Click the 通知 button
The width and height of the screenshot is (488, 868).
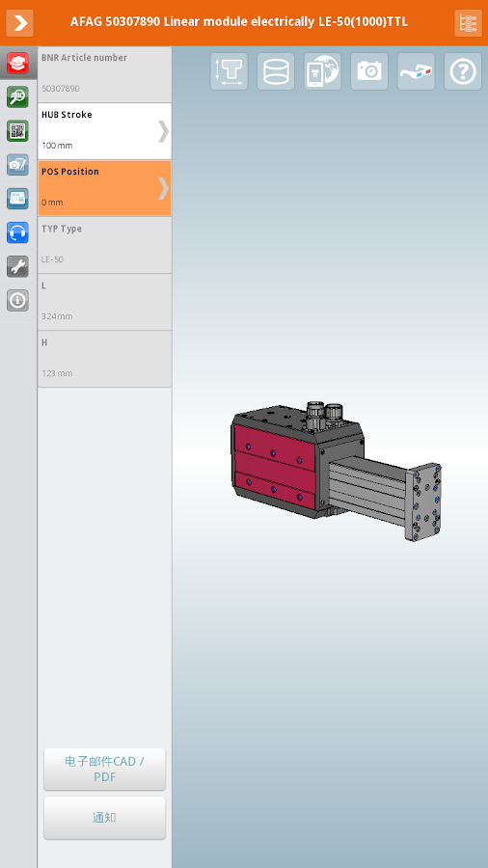pos(104,818)
